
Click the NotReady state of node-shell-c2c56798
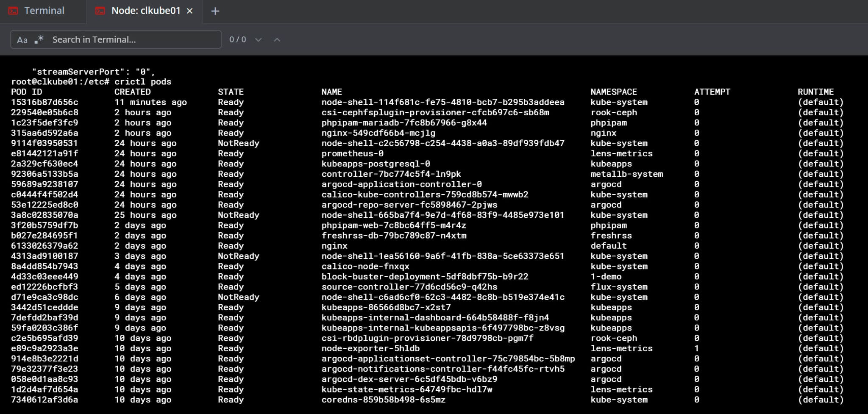click(x=238, y=143)
